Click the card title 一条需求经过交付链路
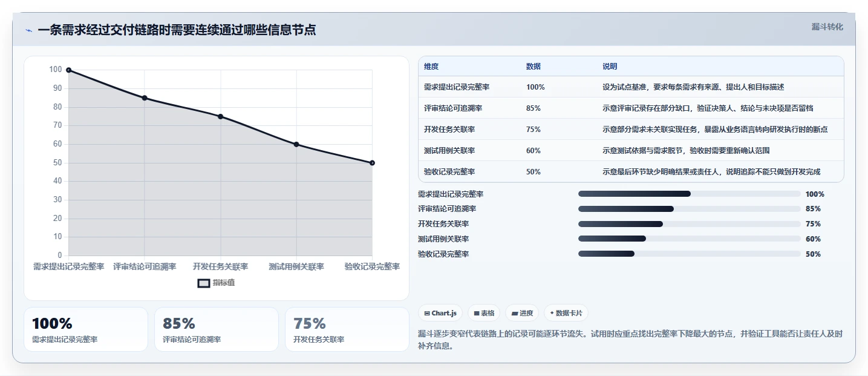This screenshot has width=868, height=376. click(177, 30)
